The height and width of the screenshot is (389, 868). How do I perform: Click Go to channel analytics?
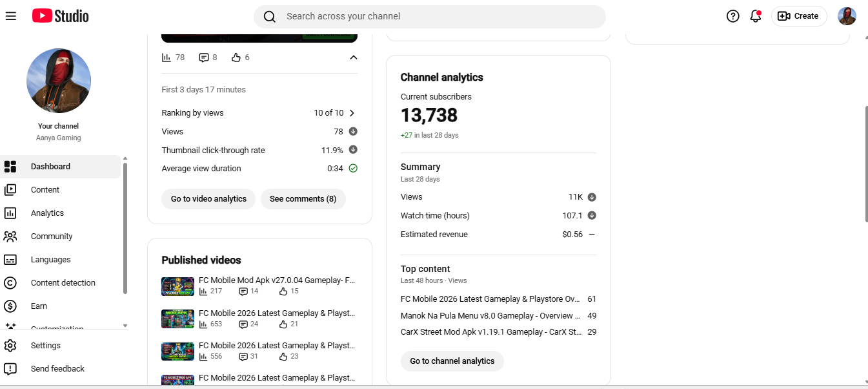pos(452,361)
